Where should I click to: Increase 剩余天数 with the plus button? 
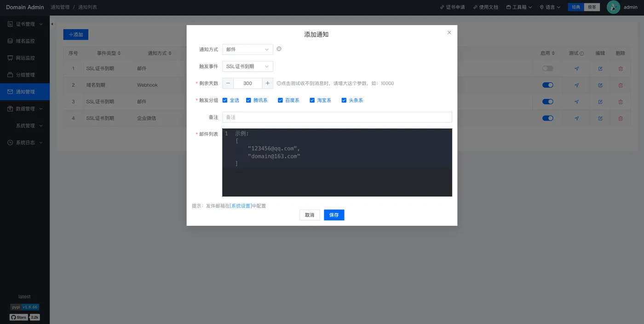coord(268,83)
